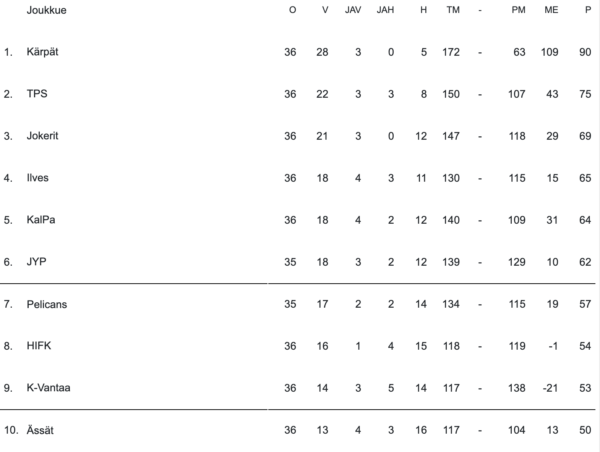Open the TPS team link
Screen dimensions: 600x452
coord(37,94)
